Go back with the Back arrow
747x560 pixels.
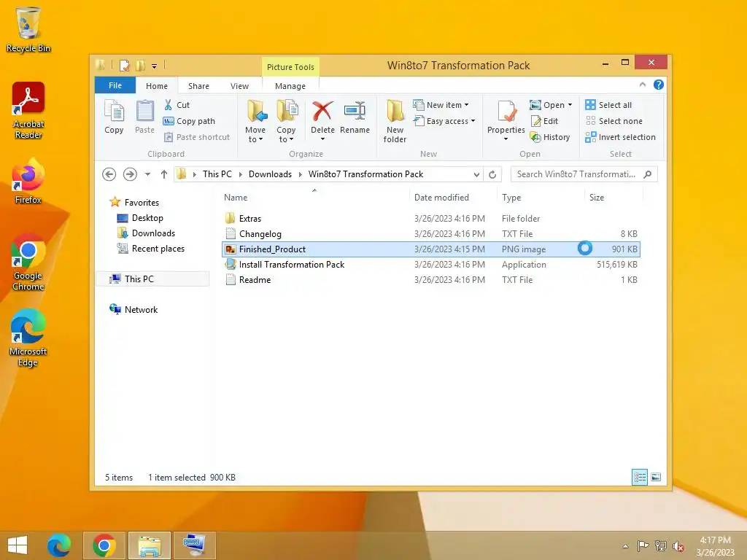[x=109, y=174]
